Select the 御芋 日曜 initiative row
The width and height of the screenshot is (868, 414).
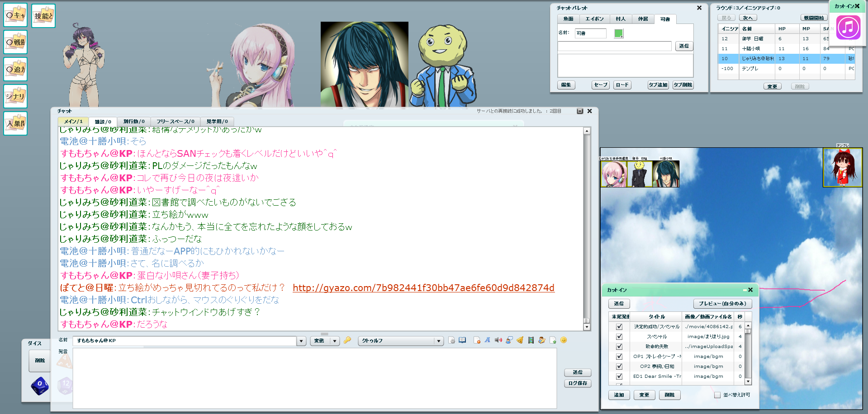786,39
